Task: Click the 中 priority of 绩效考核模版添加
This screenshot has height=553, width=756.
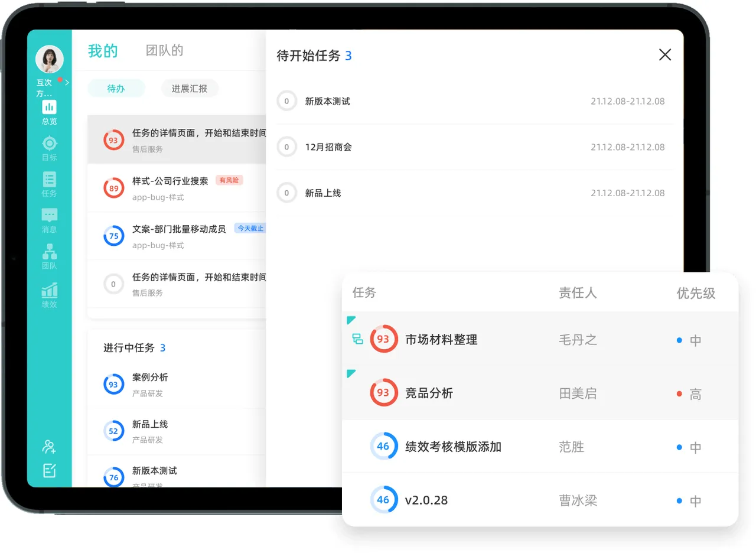Action: pos(689,447)
